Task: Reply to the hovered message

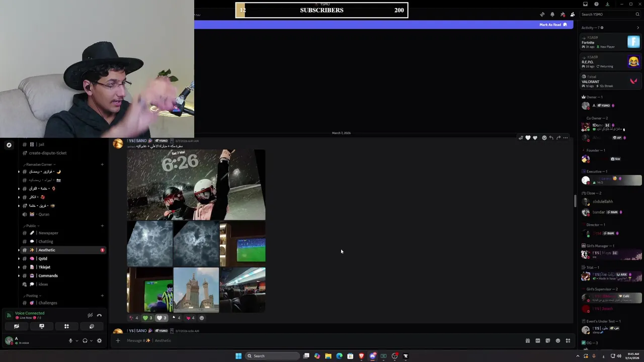Action: pyautogui.click(x=551, y=138)
